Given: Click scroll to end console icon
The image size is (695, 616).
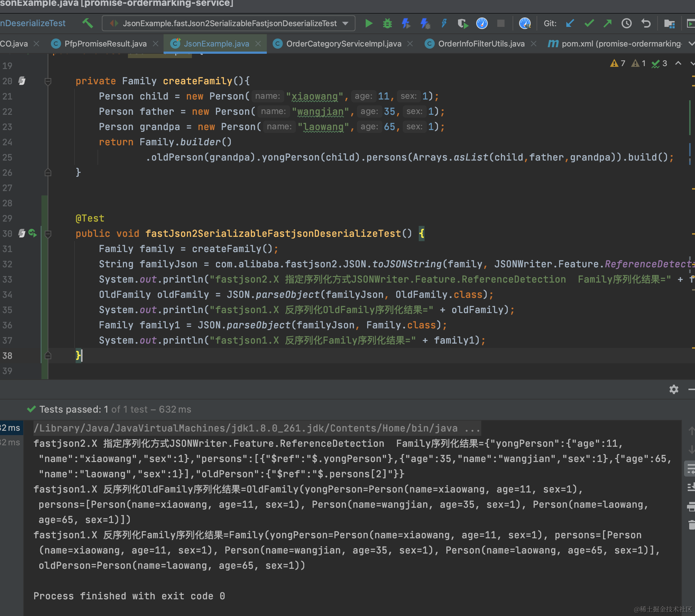Looking at the screenshot, I should (x=691, y=487).
